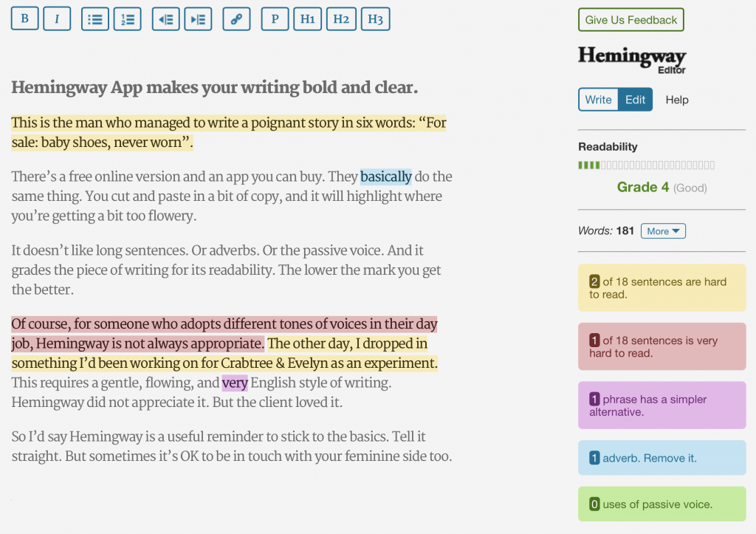
Task: Click the readability grade progress bar
Action: click(647, 165)
